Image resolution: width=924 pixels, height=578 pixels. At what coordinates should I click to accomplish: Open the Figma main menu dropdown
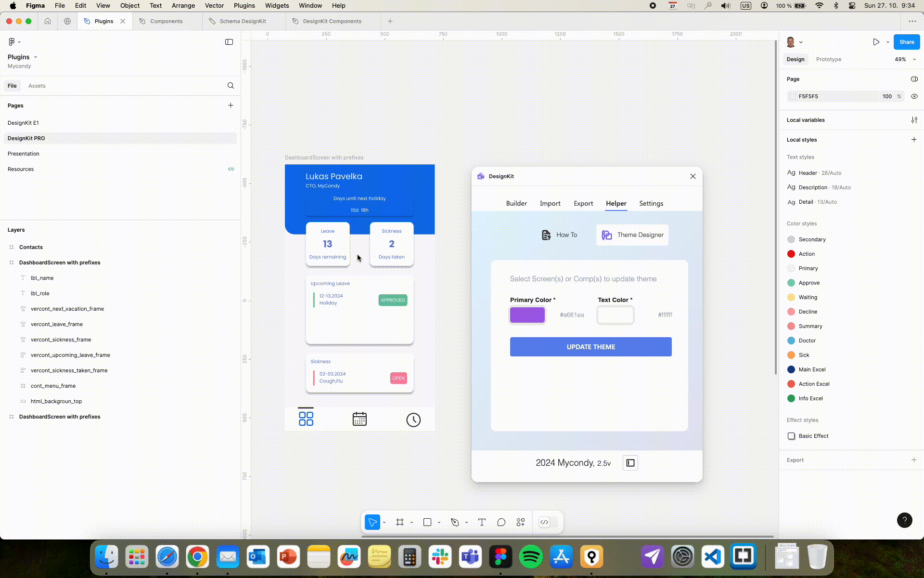(14, 42)
